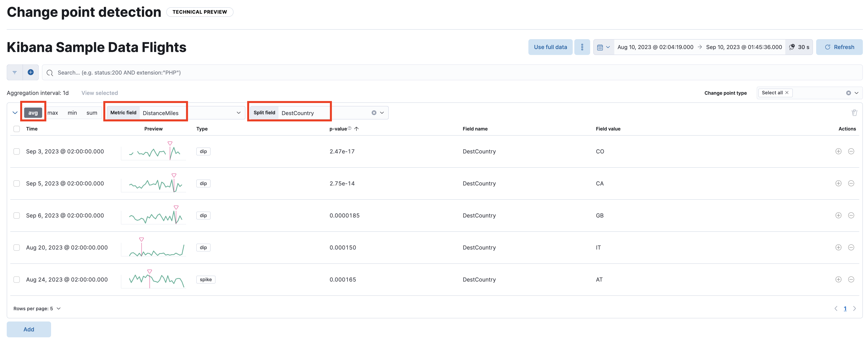Click the 2.47e-17 p-value cell
The image size is (868, 348).
[342, 151]
